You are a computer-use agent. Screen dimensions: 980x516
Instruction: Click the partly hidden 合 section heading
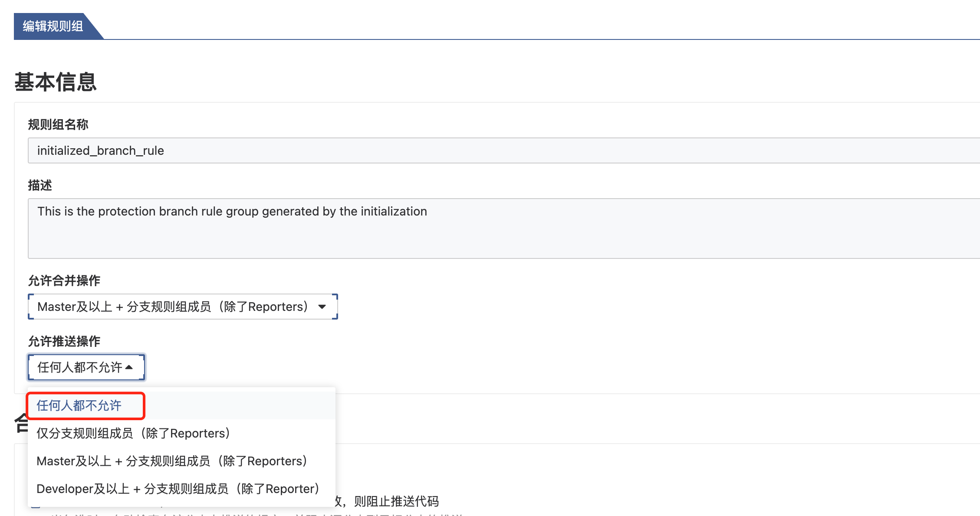pyautogui.click(x=21, y=423)
